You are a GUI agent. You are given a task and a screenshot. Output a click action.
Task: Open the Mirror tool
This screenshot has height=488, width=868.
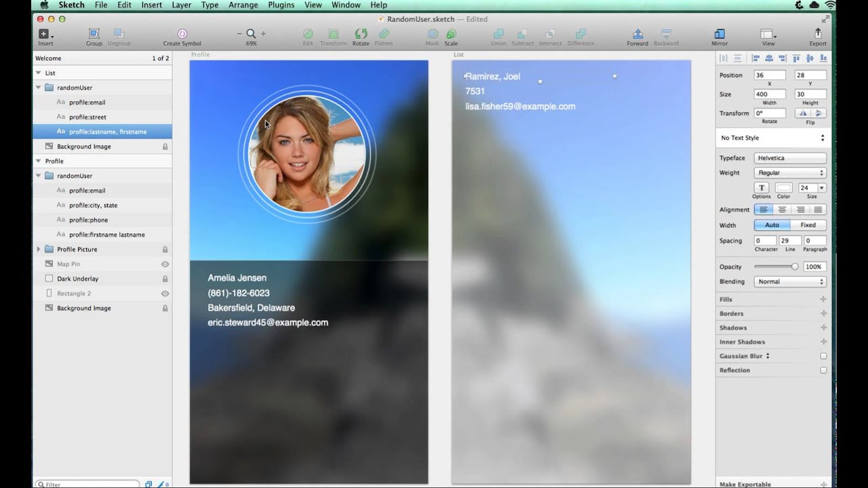pos(719,34)
